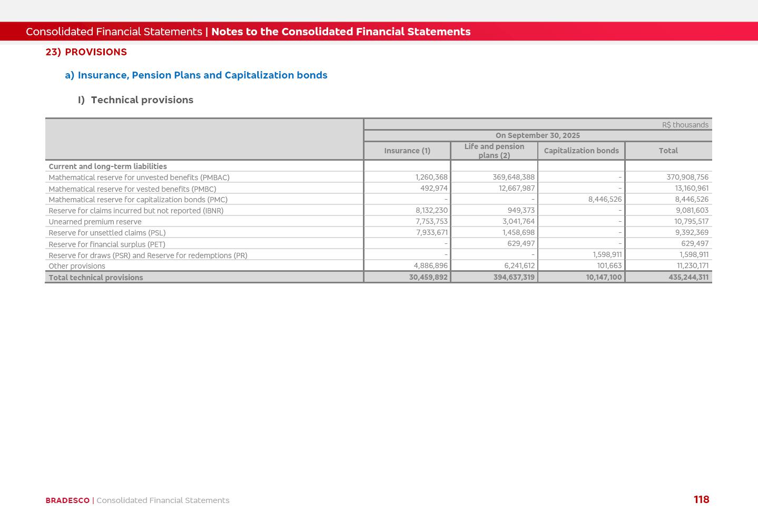The image size is (758, 532).
Task: Click the 'Insurance, Pension Plans and Capitalization bonds' subheading
Action: pos(202,75)
